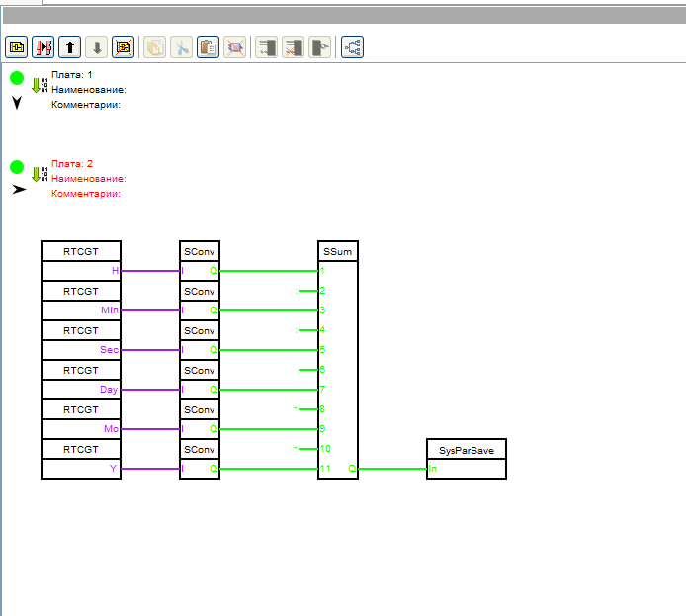Click the In input pin of SysParSave
Screen dimensions: 686x616
tap(432, 468)
